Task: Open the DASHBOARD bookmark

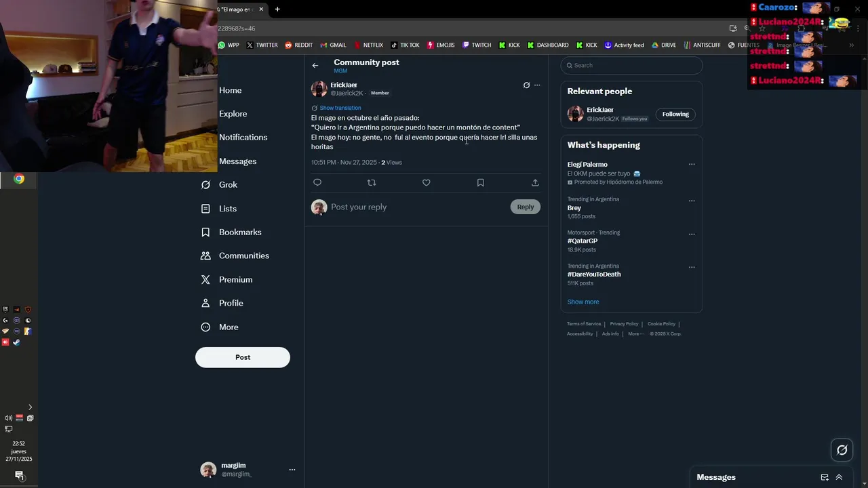Action: [548, 45]
